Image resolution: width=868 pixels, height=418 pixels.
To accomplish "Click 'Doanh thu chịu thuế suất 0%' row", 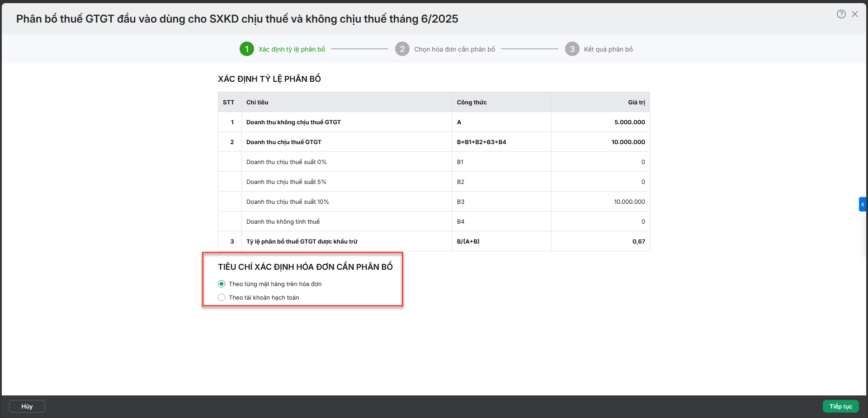I will (x=434, y=162).
